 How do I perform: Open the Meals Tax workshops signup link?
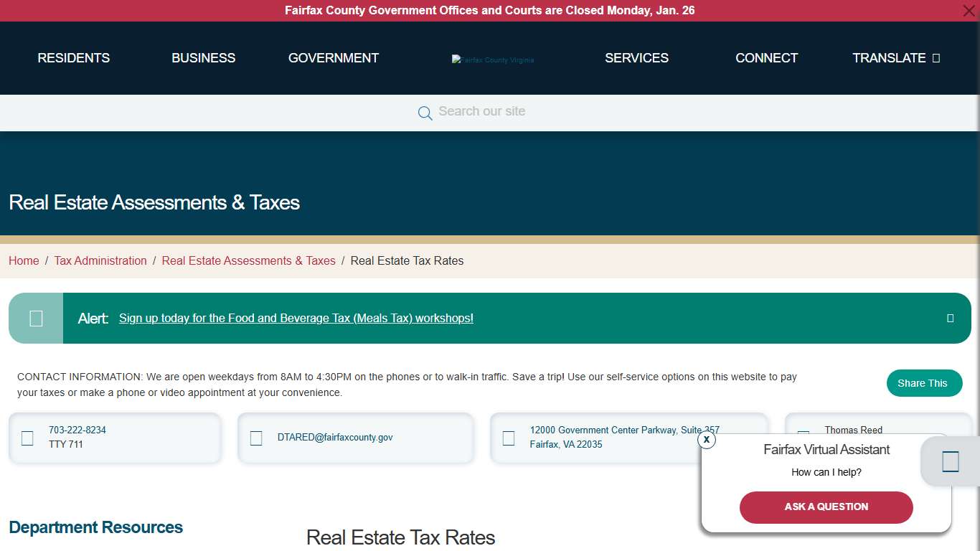296,318
